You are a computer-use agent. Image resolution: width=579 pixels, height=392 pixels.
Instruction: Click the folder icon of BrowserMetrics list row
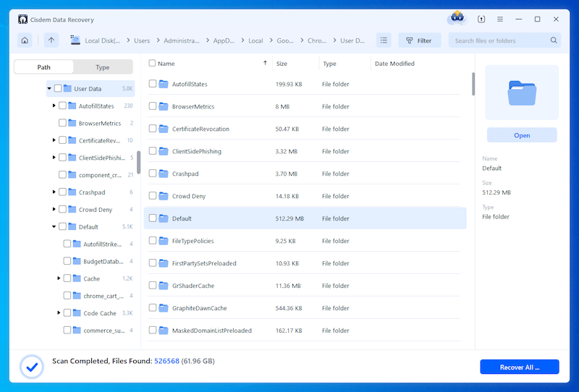pyautogui.click(x=164, y=106)
